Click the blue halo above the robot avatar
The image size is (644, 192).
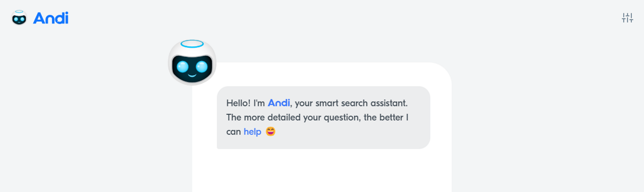click(x=192, y=44)
